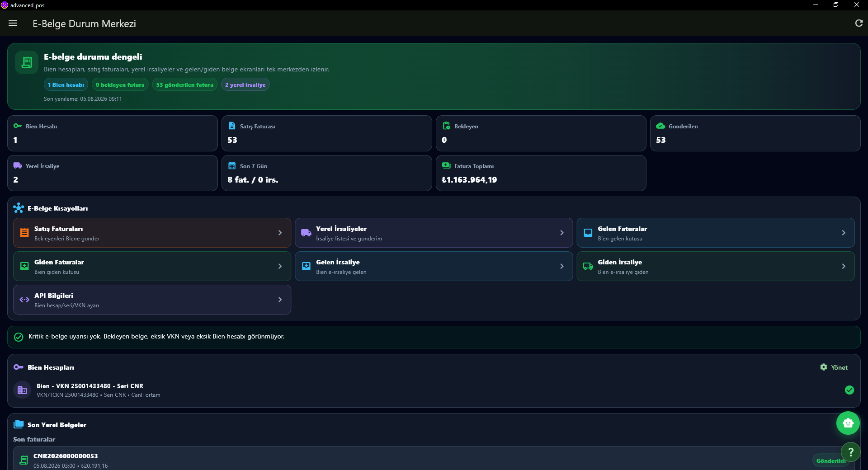
Task: Expand Giden İrsaliye shortcut chevron
Action: [x=844, y=266]
